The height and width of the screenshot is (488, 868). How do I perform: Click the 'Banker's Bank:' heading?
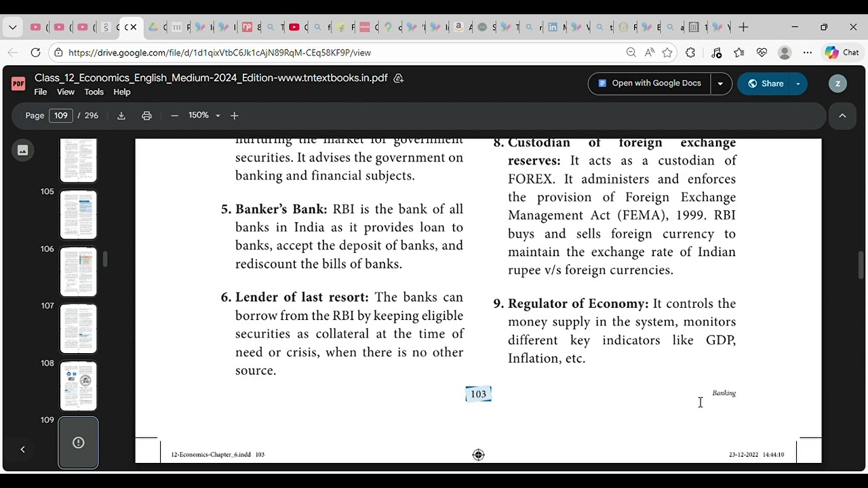pyautogui.click(x=281, y=209)
